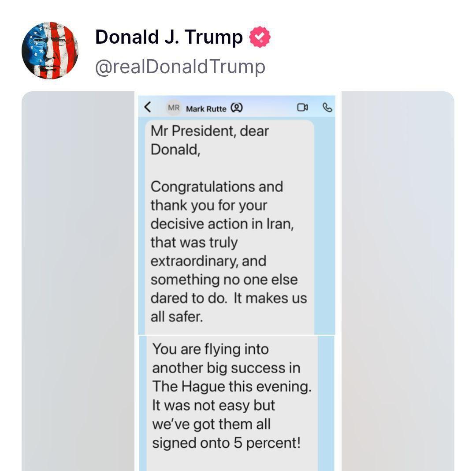Tap the phone call icon
The width and height of the screenshot is (476, 471).
click(x=327, y=108)
